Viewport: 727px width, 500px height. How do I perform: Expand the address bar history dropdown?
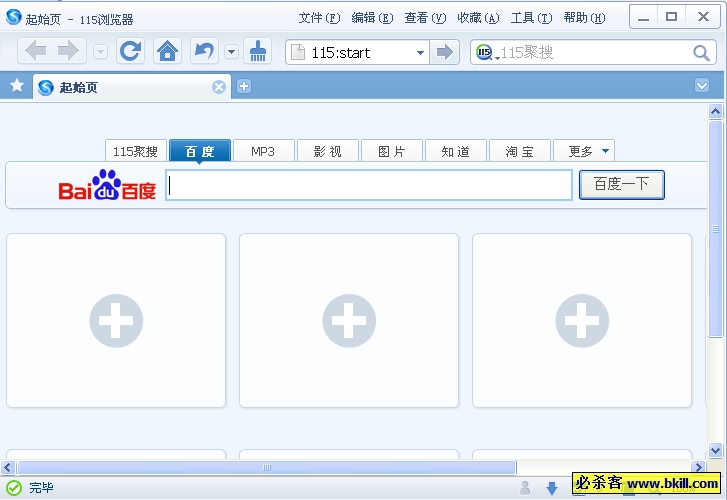(420, 53)
